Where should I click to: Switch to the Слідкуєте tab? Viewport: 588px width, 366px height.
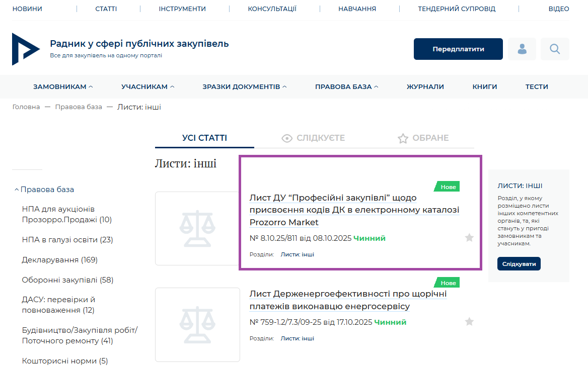313,138
